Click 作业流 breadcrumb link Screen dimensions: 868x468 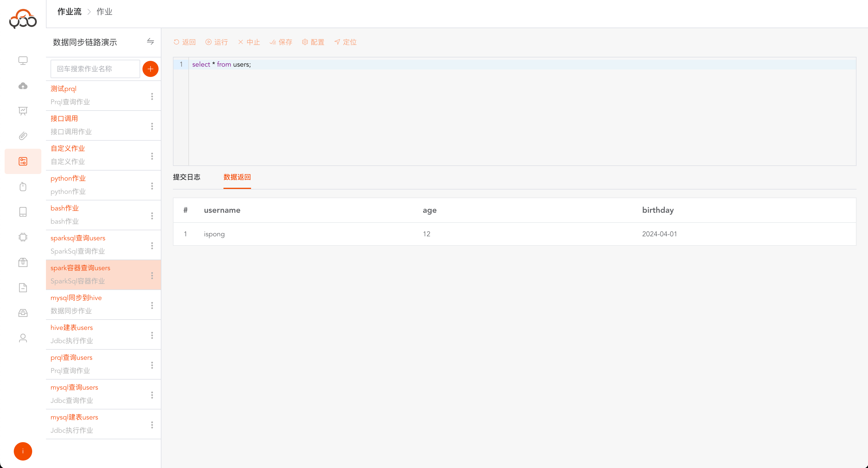click(70, 12)
